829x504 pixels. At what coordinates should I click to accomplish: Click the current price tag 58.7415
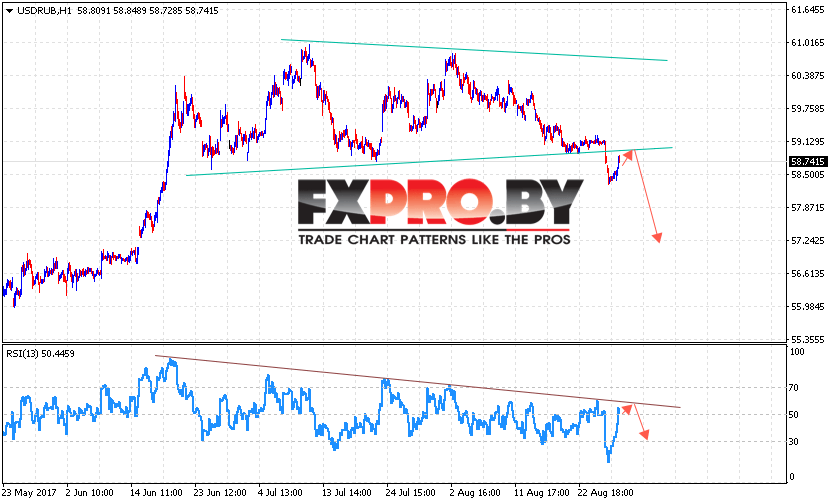coord(807,161)
